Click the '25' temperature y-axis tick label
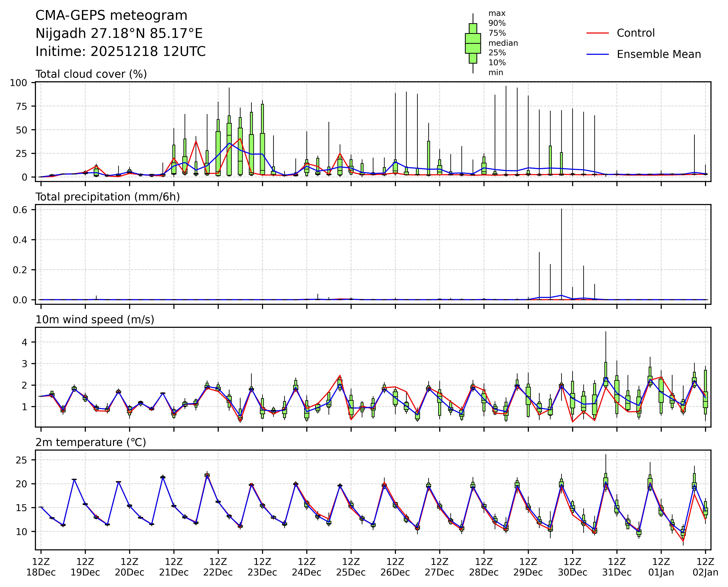The width and height of the screenshot is (728, 587). pyautogui.click(x=21, y=460)
